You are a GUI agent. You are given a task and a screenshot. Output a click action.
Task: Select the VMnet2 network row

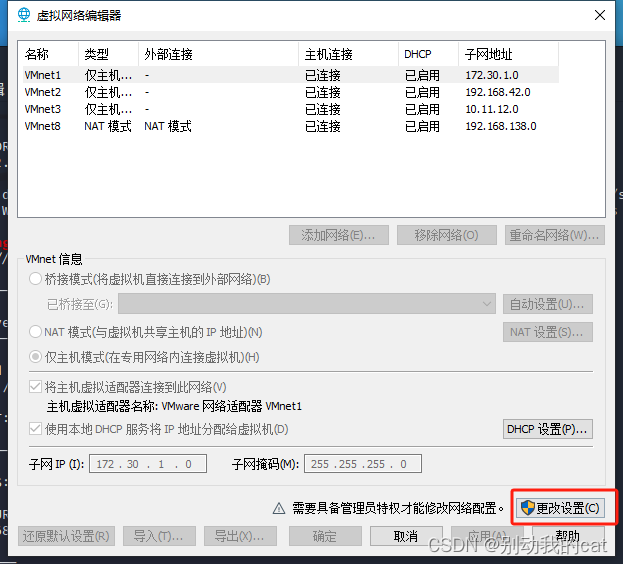(x=291, y=92)
